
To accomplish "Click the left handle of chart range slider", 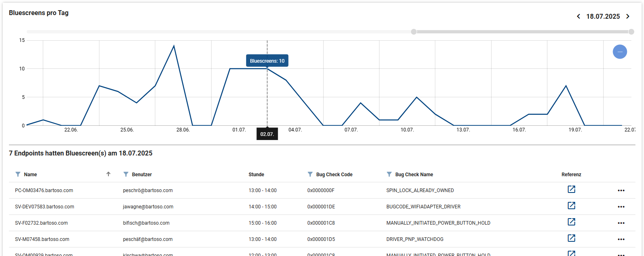I will pyautogui.click(x=414, y=32).
